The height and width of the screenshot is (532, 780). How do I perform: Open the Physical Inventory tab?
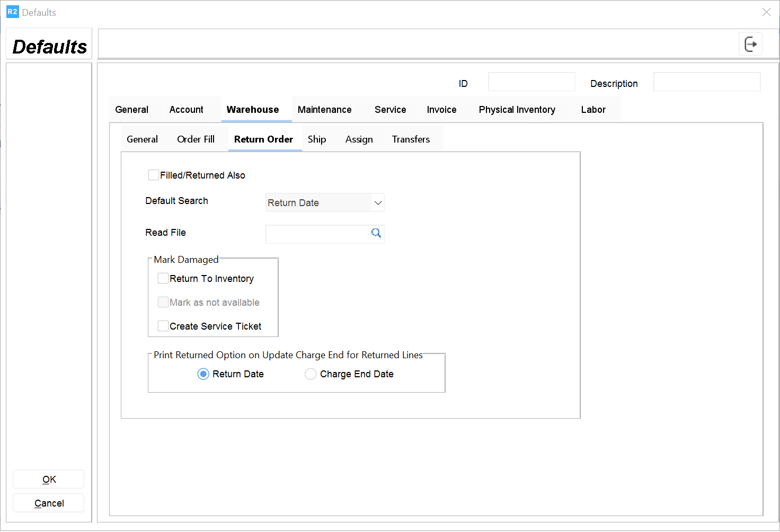click(x=517, y=110)
